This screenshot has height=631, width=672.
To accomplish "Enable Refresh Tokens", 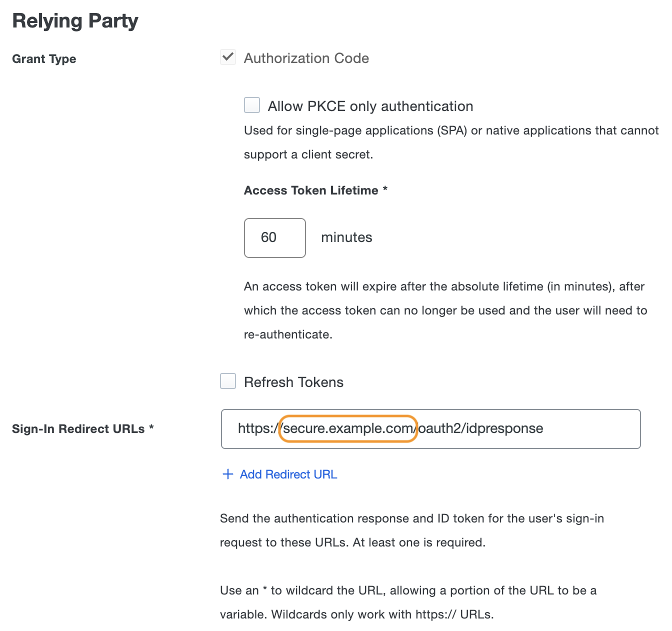I will pos(227,381).
